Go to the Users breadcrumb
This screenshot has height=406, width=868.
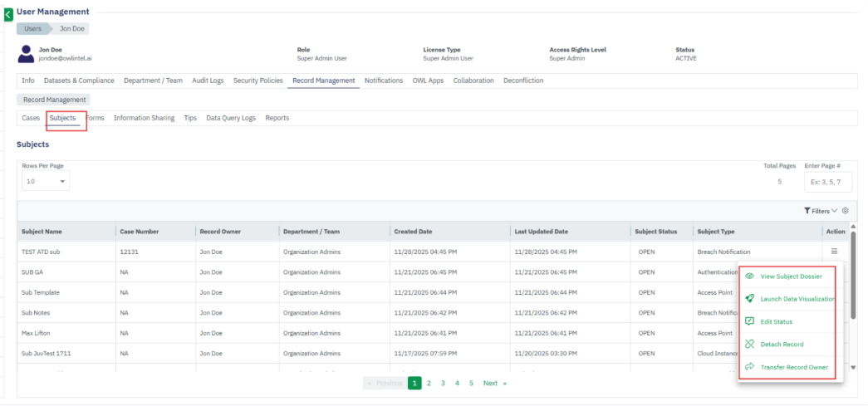tap(32, 28)
